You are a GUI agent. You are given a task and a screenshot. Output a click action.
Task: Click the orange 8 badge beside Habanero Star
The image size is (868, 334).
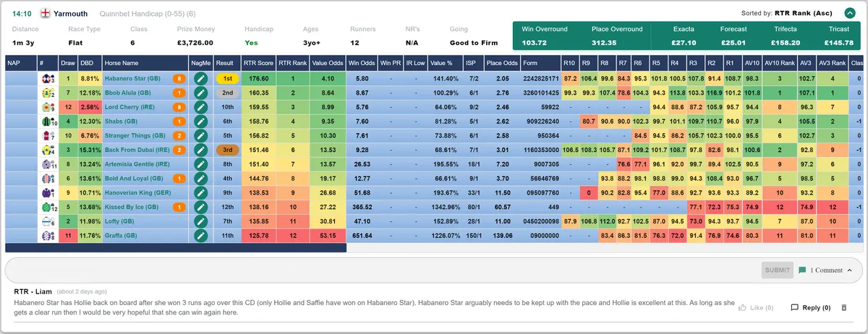point(178,78)
